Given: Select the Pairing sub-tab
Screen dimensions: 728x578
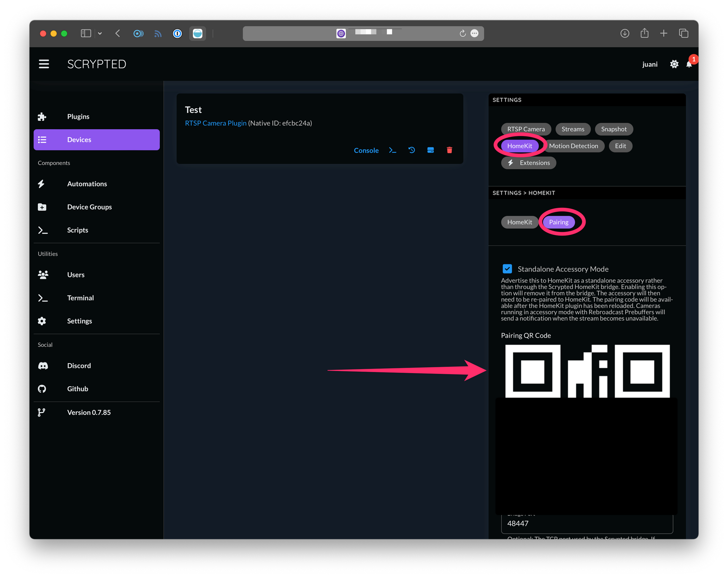Looking at the screenshot, I should [x=559, y=222].
